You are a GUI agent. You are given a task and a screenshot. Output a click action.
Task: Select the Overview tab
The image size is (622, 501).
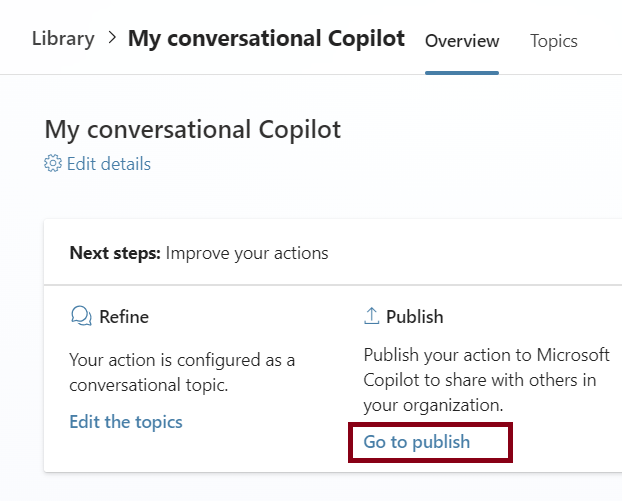click(461, 41)
